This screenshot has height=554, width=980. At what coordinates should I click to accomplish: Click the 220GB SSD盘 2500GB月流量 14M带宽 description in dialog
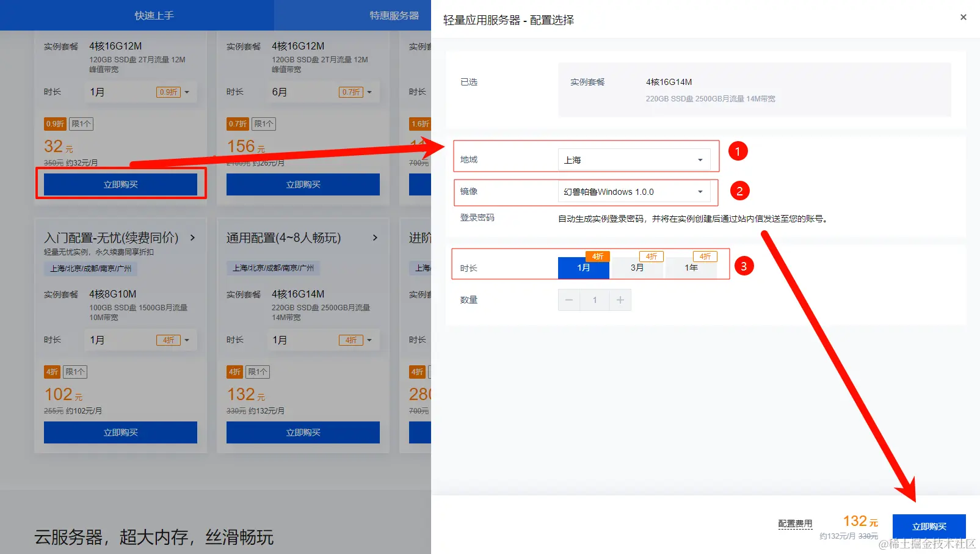[711, 99]
